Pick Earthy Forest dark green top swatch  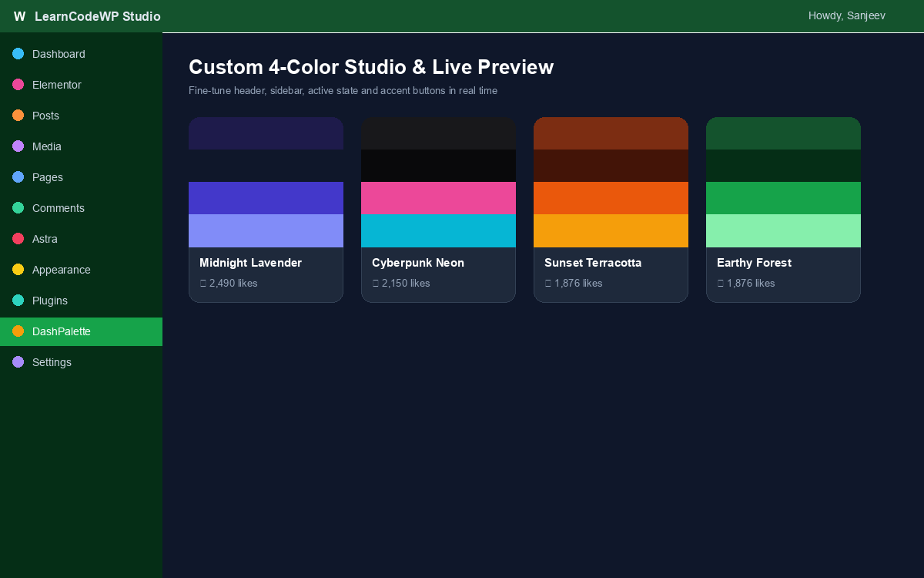(783, 133)
